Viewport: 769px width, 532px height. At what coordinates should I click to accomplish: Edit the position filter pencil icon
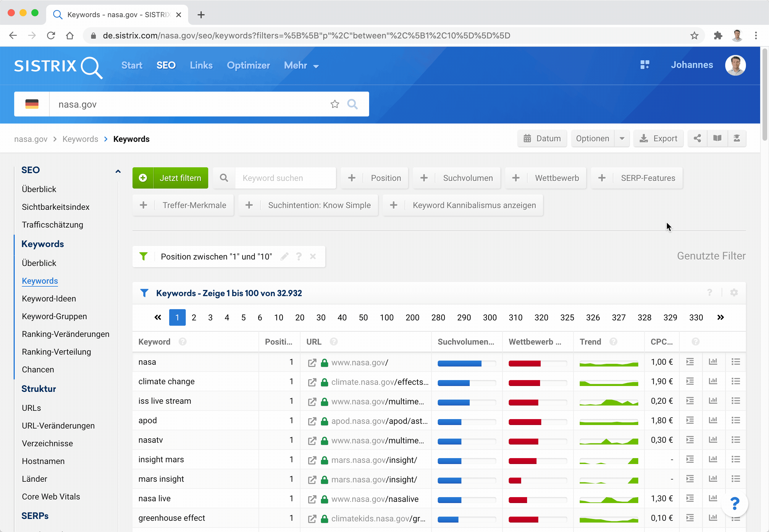[x=285, y=256]
